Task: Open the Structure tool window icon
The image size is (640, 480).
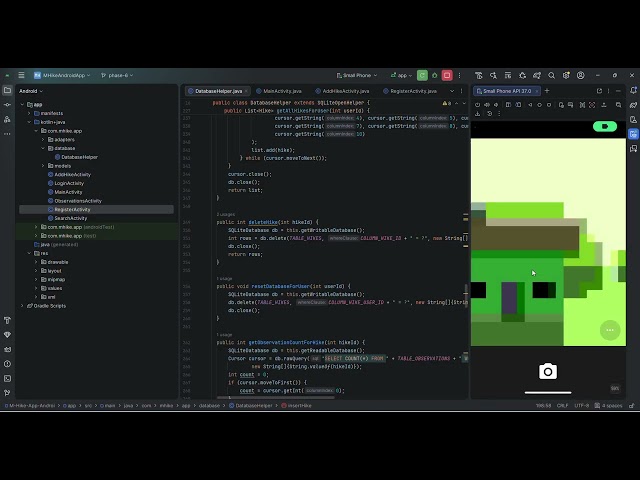Action: pyautogui.click(x=7, y=119)
